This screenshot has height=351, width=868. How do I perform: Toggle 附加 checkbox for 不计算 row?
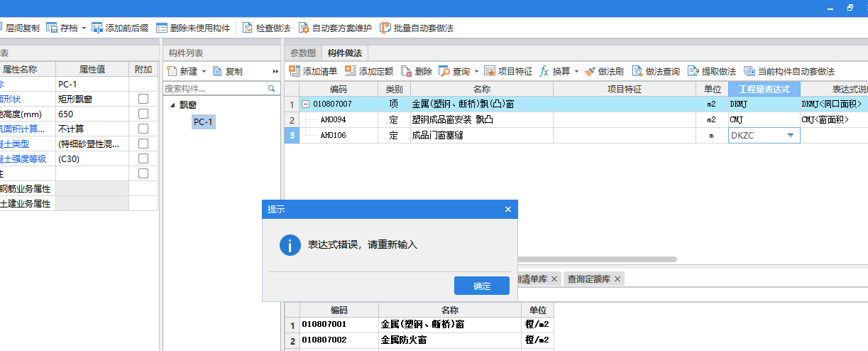tap(143, 129)
